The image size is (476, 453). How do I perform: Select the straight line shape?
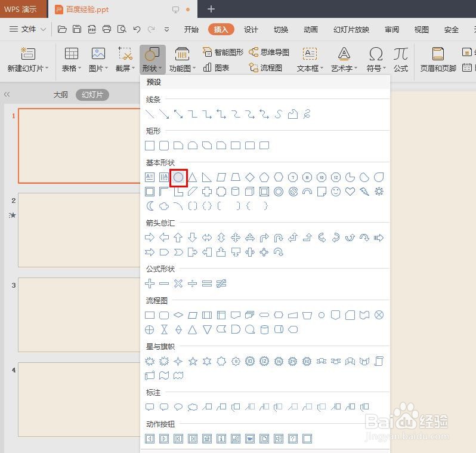coord(150,114)
